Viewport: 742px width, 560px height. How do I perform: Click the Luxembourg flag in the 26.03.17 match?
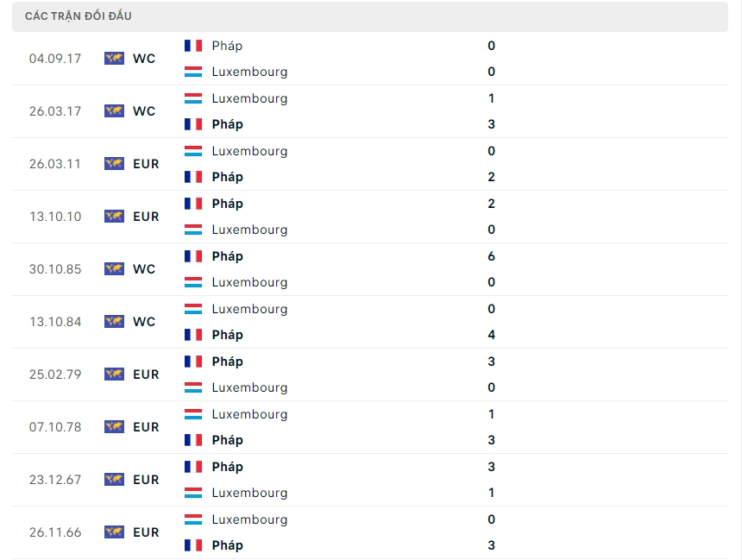click(x=193, y=98)
